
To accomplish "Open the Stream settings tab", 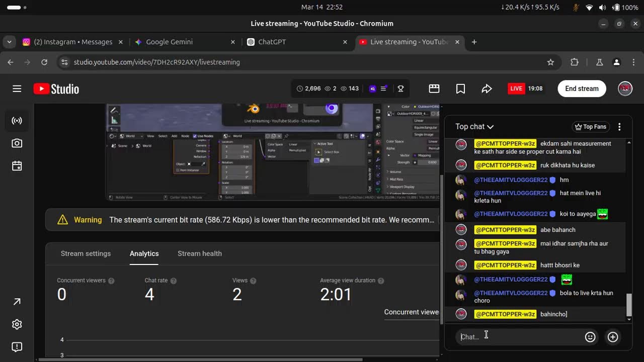I will click(x=86, y=253).
